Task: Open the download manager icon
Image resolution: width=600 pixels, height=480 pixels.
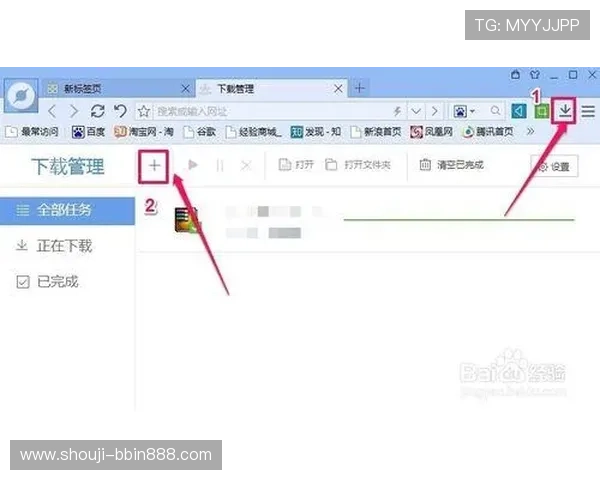Action: [564, 111]
